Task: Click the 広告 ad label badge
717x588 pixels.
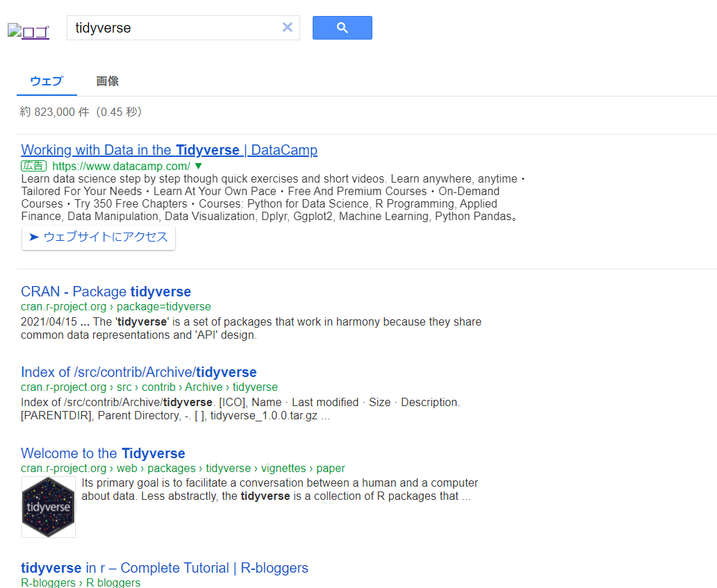Action: click(x=34, y=166)
